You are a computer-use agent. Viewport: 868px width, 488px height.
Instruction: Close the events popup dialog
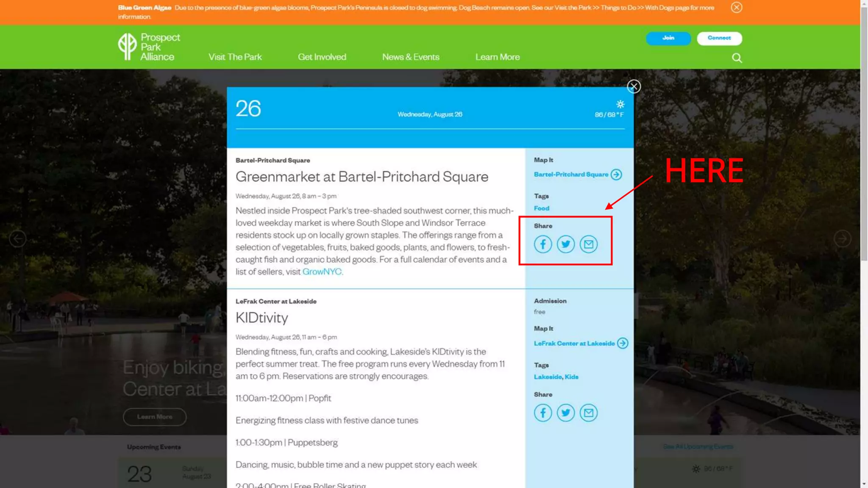pos(634,86)
